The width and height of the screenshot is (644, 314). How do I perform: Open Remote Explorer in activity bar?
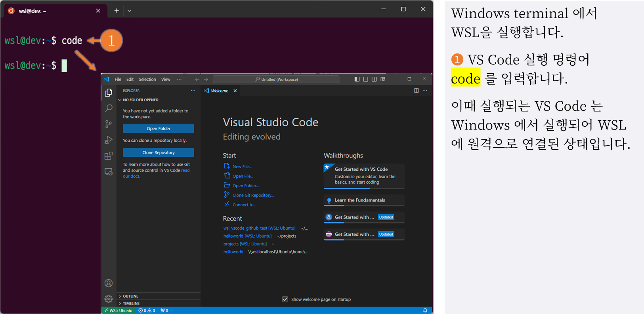click(109, 172)
